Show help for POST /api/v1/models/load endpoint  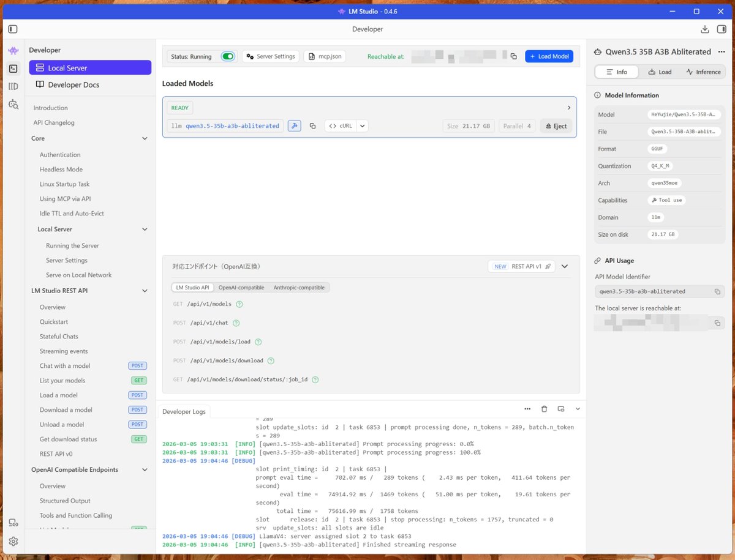coord(258,342)
